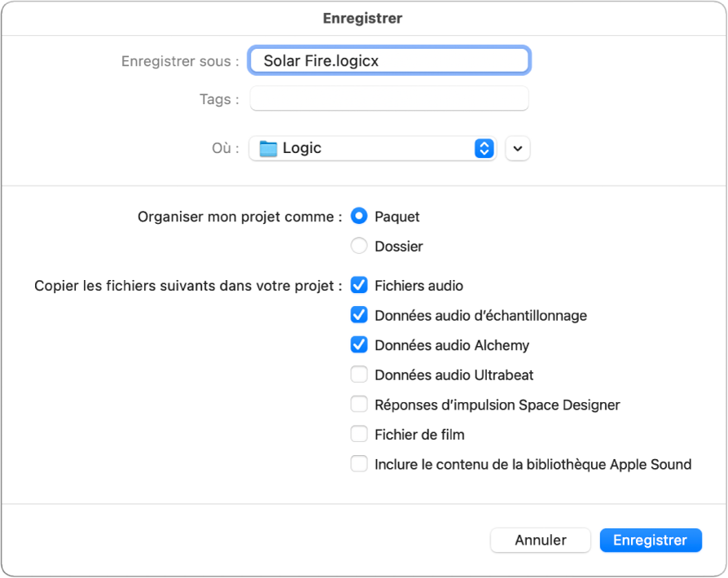Click the "Solar Fire.logicx" name field

click(388, 59)
